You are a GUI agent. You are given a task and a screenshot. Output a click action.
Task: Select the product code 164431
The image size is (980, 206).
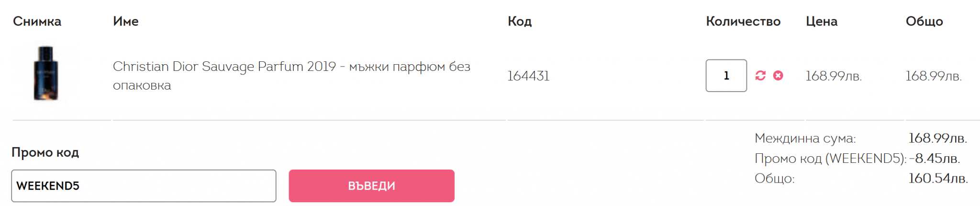point(528,76)
